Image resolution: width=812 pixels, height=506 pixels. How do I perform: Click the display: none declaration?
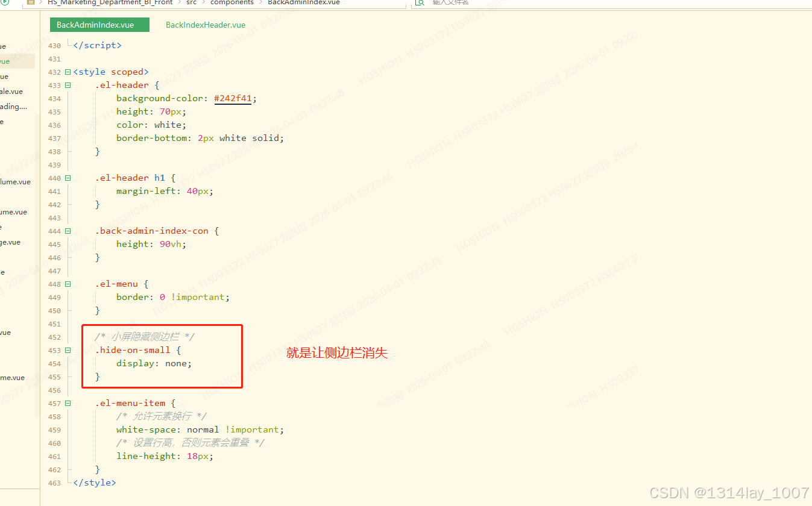pyautogui.click(x=154, y=363)
